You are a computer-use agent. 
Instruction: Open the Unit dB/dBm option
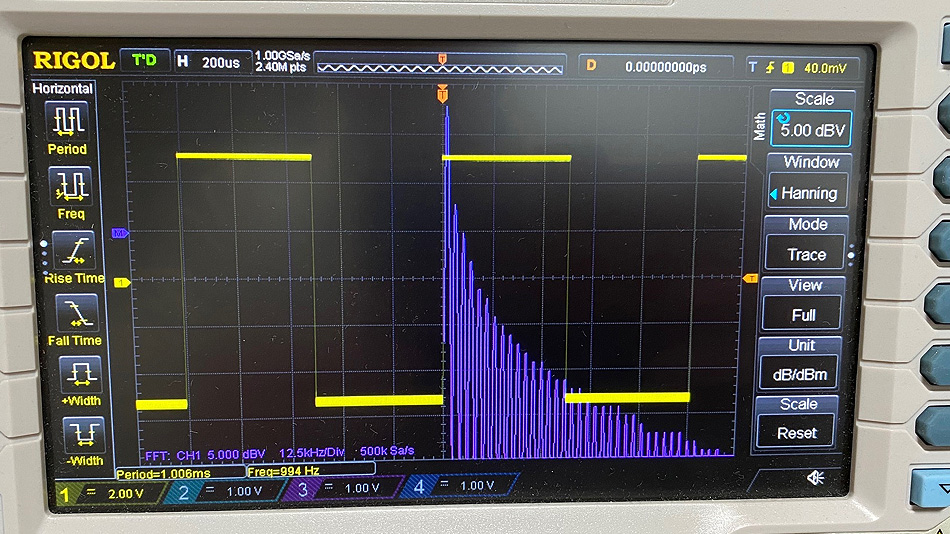tap(806, 364)
